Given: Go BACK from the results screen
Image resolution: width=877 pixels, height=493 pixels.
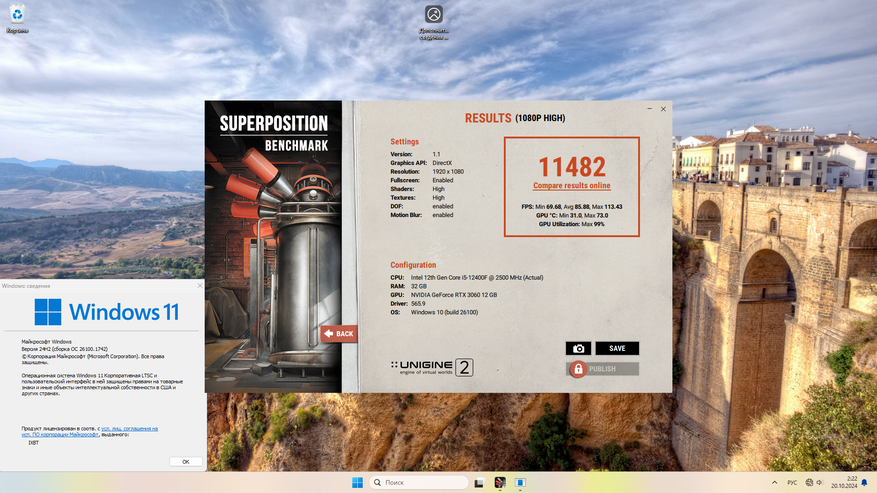Looking at the screenshot, I should pos(339,334).
